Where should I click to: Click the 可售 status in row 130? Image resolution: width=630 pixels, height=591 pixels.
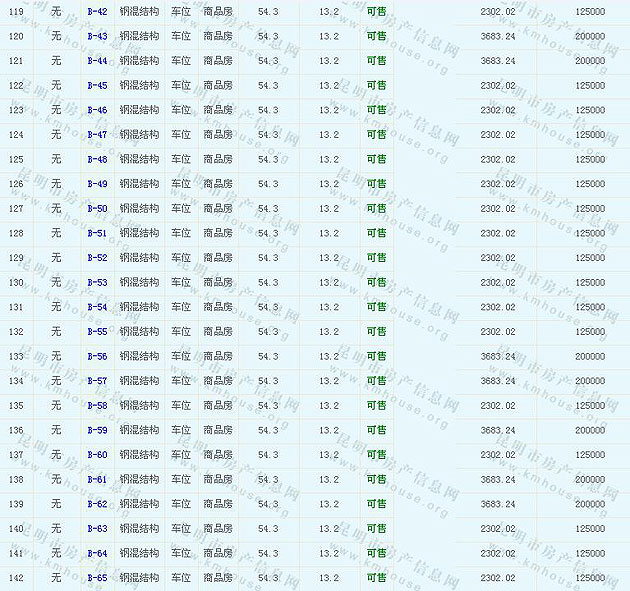click(x=376, y=282)
